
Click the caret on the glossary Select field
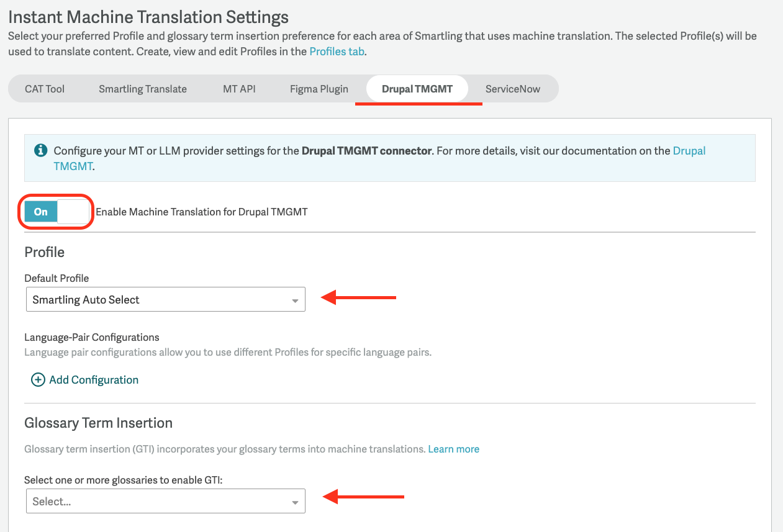point(295,502)
